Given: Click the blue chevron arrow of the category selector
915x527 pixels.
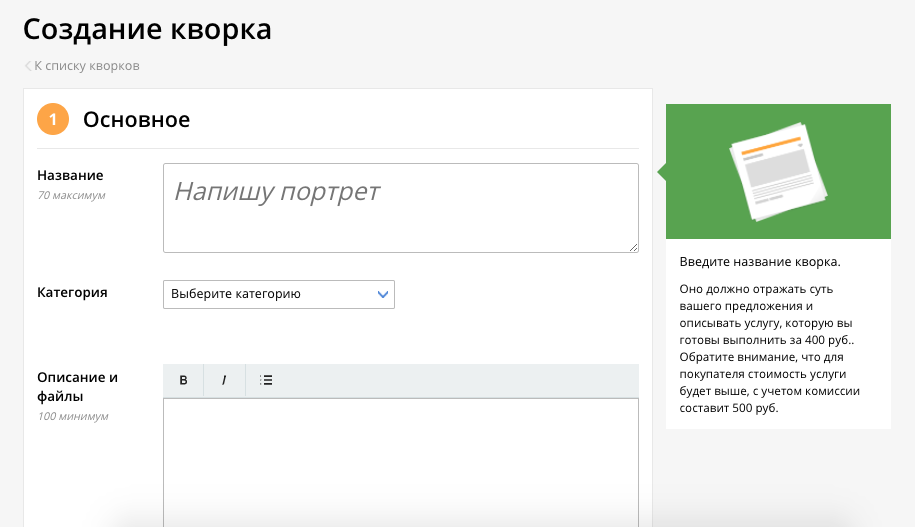Looking at the screenshot, I should coord(383,294).
